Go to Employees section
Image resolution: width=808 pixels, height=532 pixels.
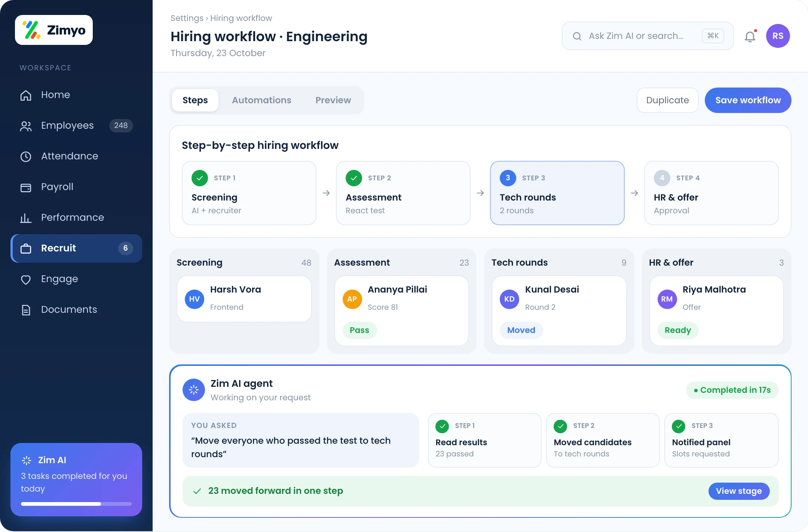click(x=76, y=125)
